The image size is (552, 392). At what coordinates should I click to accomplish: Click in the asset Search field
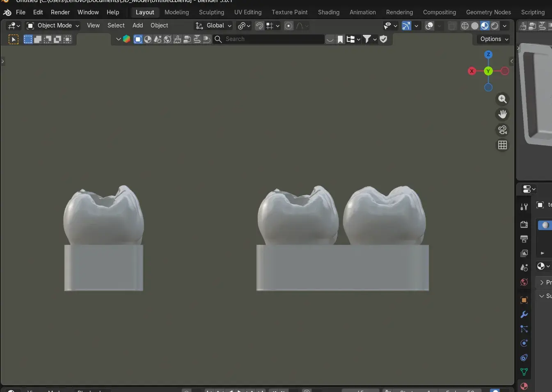[269, 39]
